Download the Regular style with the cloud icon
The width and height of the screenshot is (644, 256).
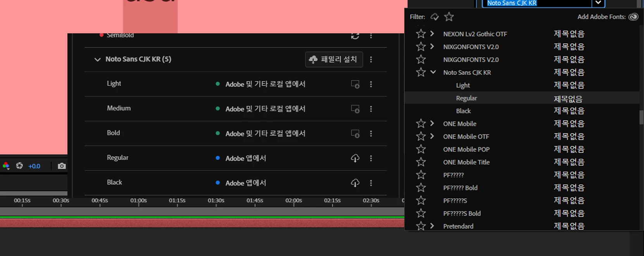coord(355,158)
